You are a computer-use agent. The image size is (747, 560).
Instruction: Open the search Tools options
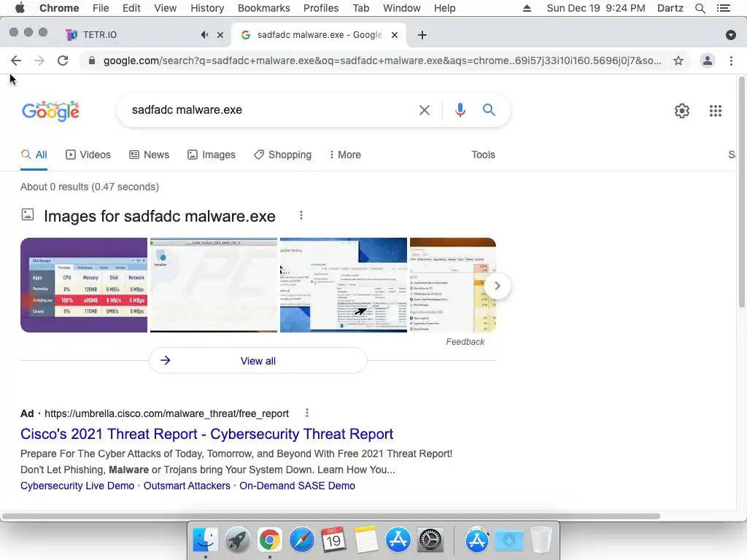pyautogui.click(x=483, y=155)
